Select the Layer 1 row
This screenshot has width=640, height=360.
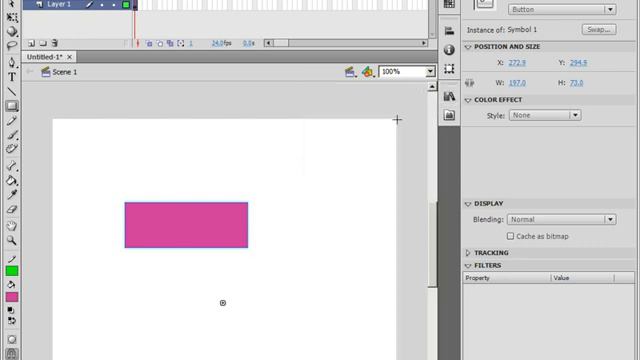78,5
